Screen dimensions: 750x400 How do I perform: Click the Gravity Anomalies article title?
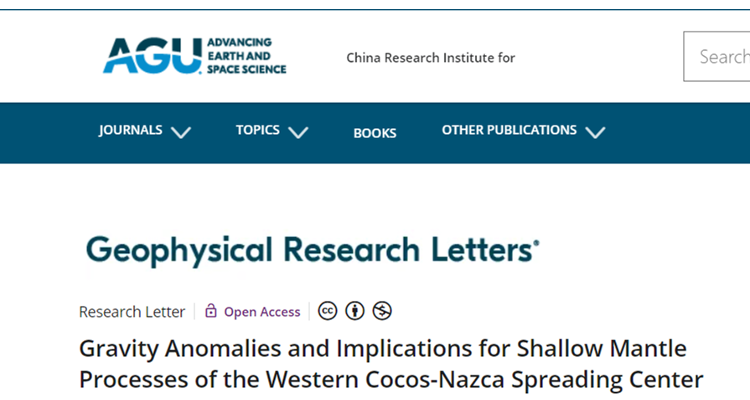[x=391, y=364]
